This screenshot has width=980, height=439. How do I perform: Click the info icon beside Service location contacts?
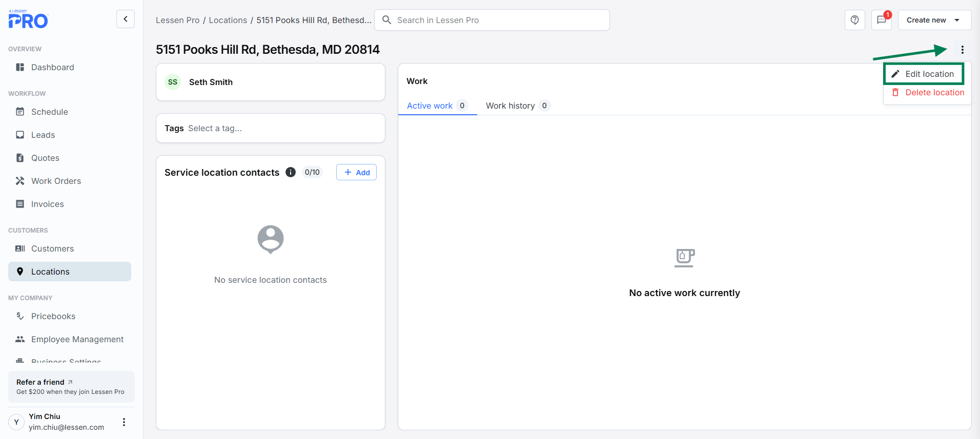tap(291, 172)
